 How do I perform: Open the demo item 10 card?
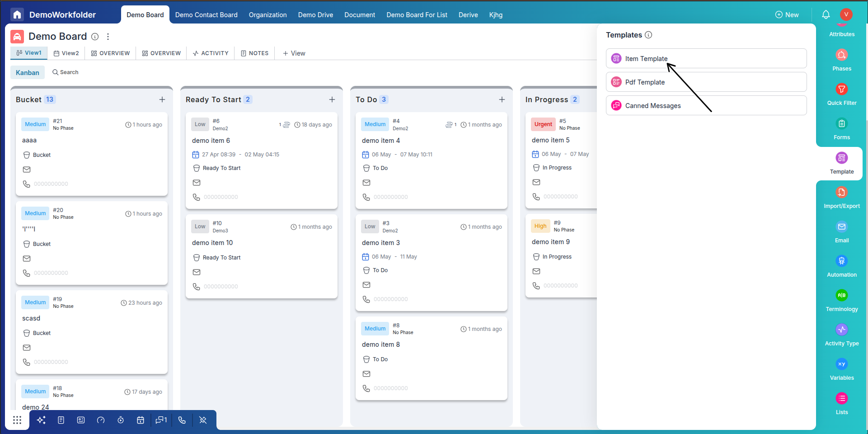(x=262, y=256)
